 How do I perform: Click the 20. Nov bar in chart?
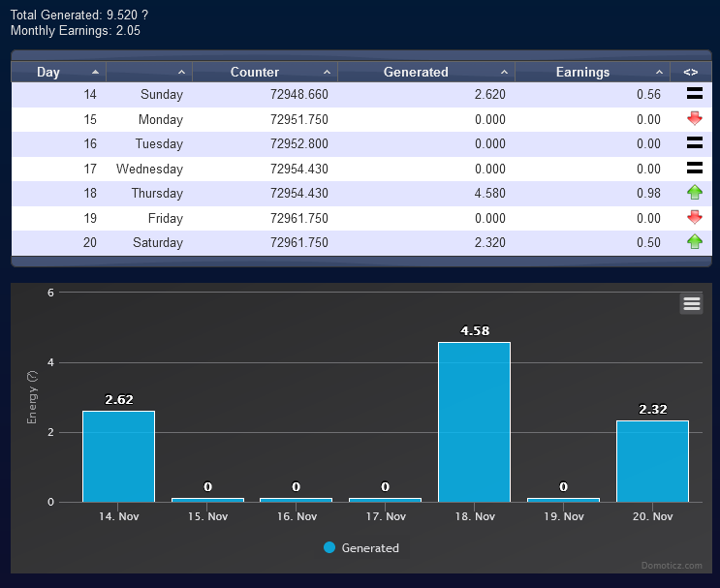652,461
